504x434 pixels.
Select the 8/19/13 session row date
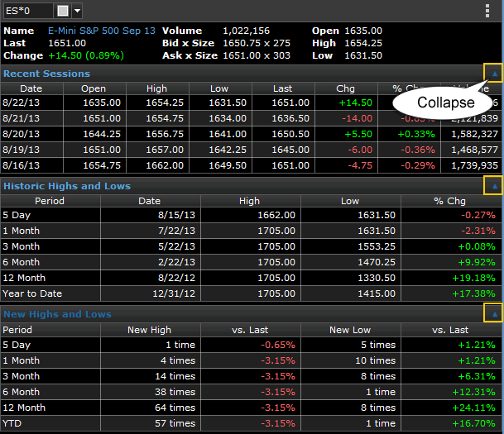22,150
